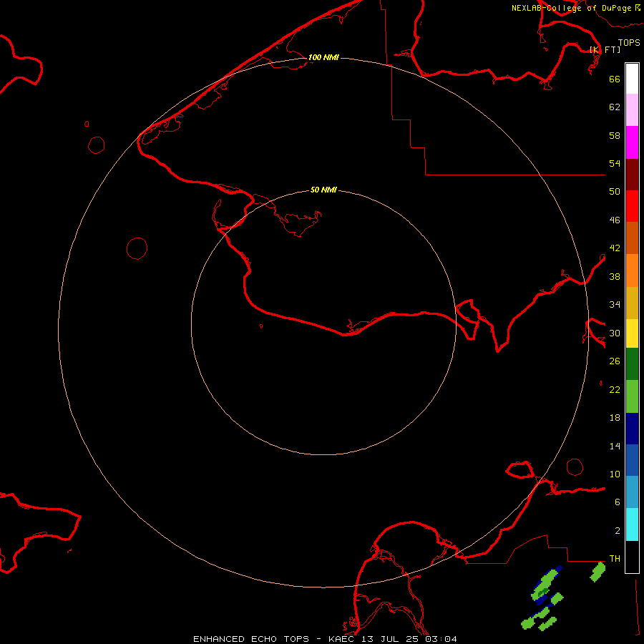This screenshot has height=644, width=644.
Task: Click the "30" legend value
Action: [615, 333]
